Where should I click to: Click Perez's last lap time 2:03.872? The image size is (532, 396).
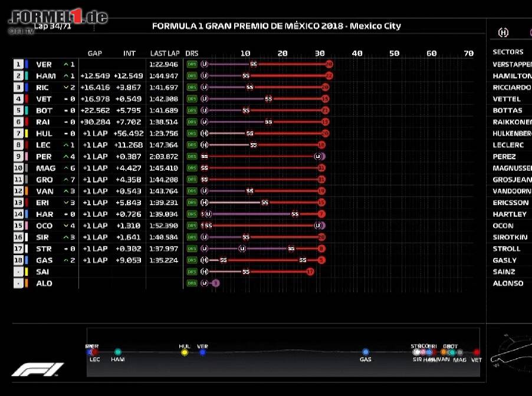tap(163, 157)
